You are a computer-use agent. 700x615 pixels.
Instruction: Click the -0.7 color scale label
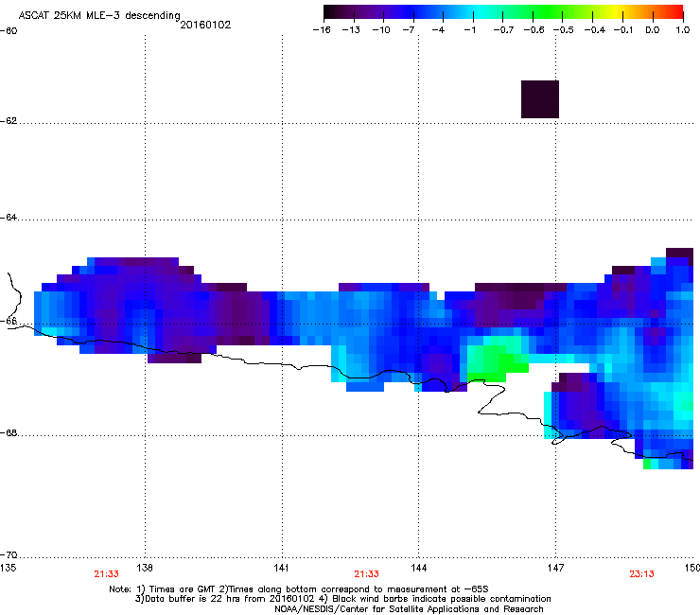point(503,30)
